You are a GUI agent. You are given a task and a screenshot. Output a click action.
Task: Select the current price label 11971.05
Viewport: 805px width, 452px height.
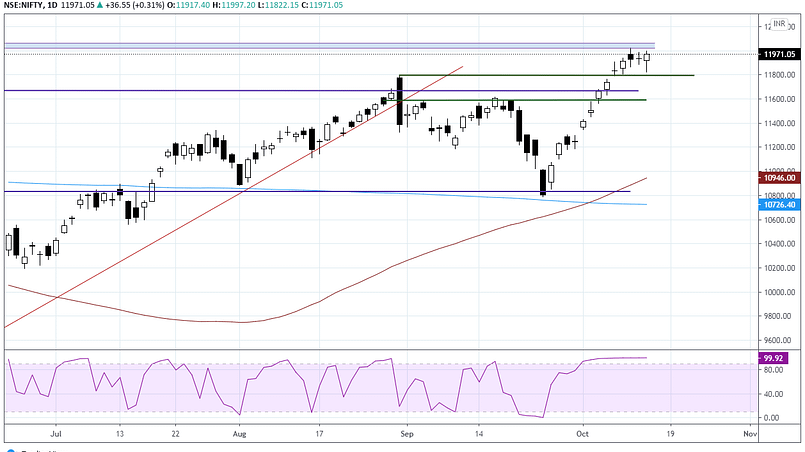click(779, 54)
